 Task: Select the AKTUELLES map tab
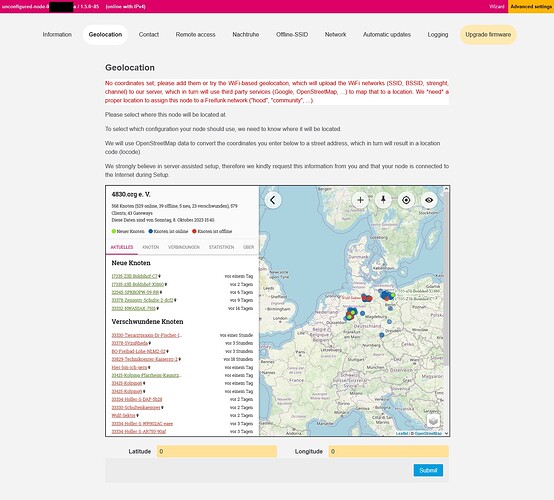click(122, 247)
